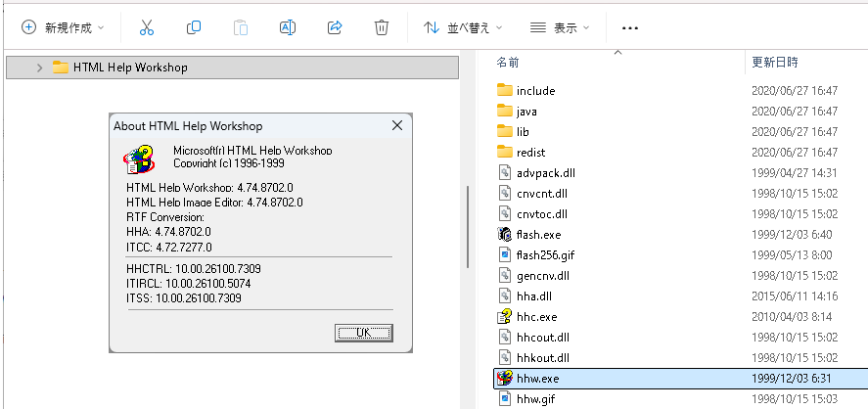Expand the HTML Help Workshop tree node

(39, 68)
